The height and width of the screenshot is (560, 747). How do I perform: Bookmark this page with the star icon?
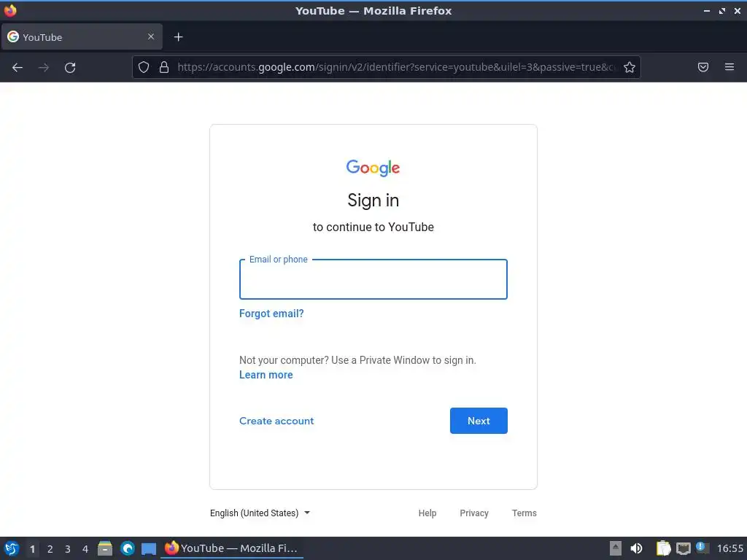630,67
